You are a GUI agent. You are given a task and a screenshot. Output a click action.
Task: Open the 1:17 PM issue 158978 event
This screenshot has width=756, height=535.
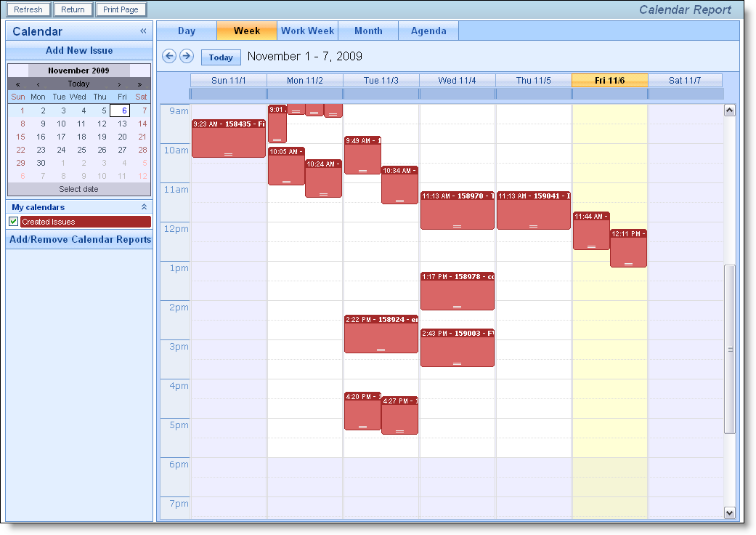[458, 291]
